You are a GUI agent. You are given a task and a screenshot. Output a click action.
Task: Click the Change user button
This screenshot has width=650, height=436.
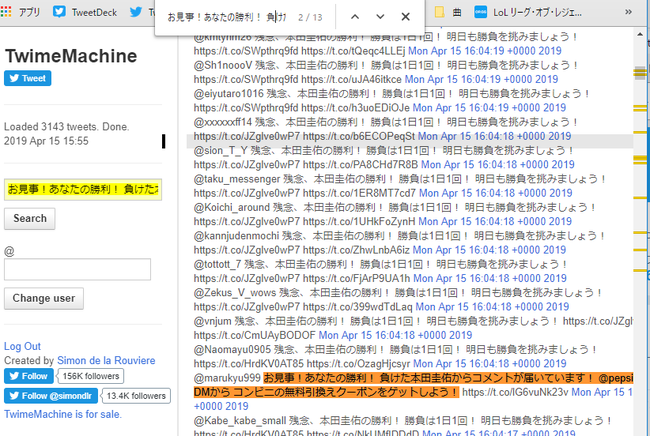(x=44, y=298)
